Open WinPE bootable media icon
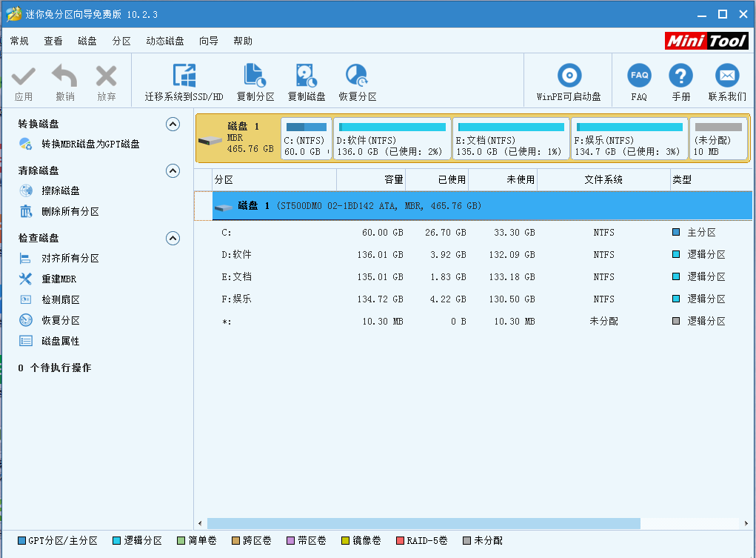756x558 pixels. [x=569, y=76]
